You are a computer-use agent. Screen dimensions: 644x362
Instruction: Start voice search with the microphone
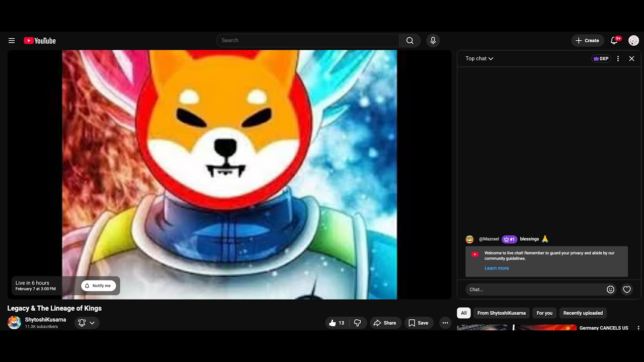point(433,41)
